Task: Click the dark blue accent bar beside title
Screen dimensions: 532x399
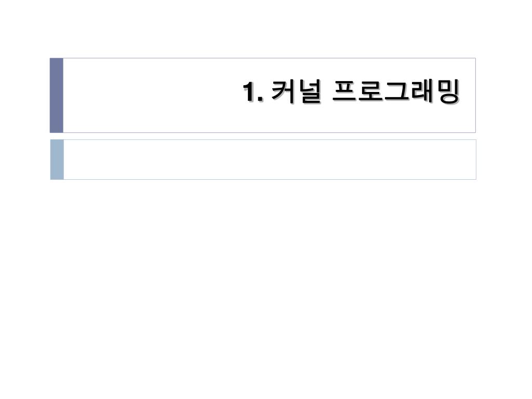Action: tap(56, 96)
